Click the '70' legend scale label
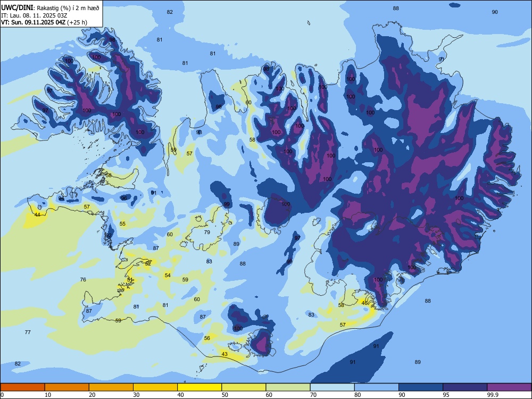 [313, 395]
